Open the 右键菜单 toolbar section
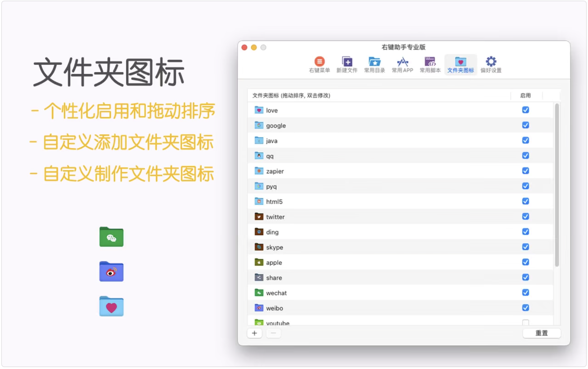This screenshot has width=588, height=369. [x=319, y=64]
